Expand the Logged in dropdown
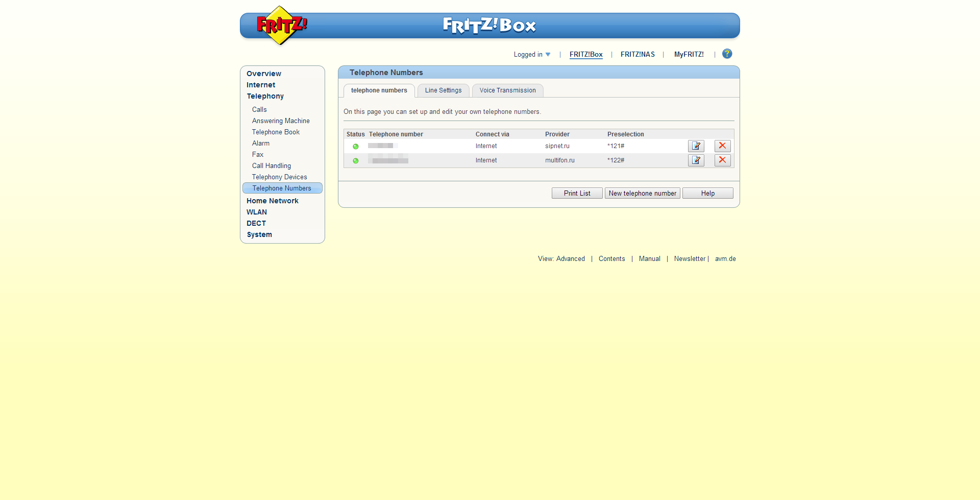Screen dimensions: 980x500 coord(532,55)
